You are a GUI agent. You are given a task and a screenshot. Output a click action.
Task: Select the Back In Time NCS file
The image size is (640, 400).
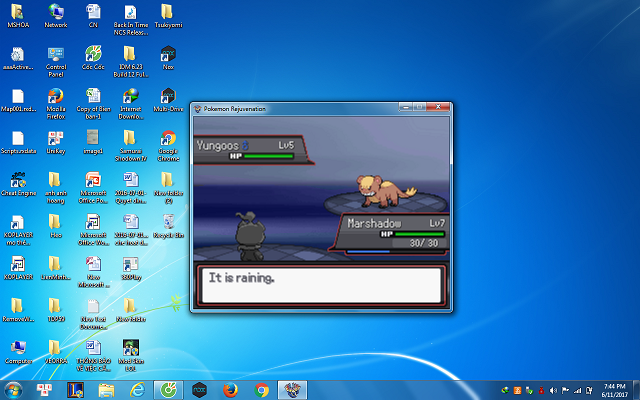point(131,20)
